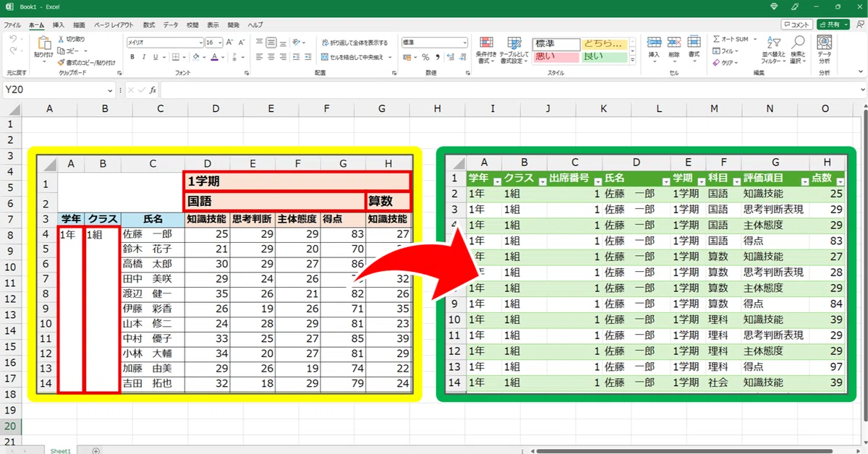Click the Format Painter (書式のコピー/貼り付け)
Screen dimensions: 868x454
(87, 62)
